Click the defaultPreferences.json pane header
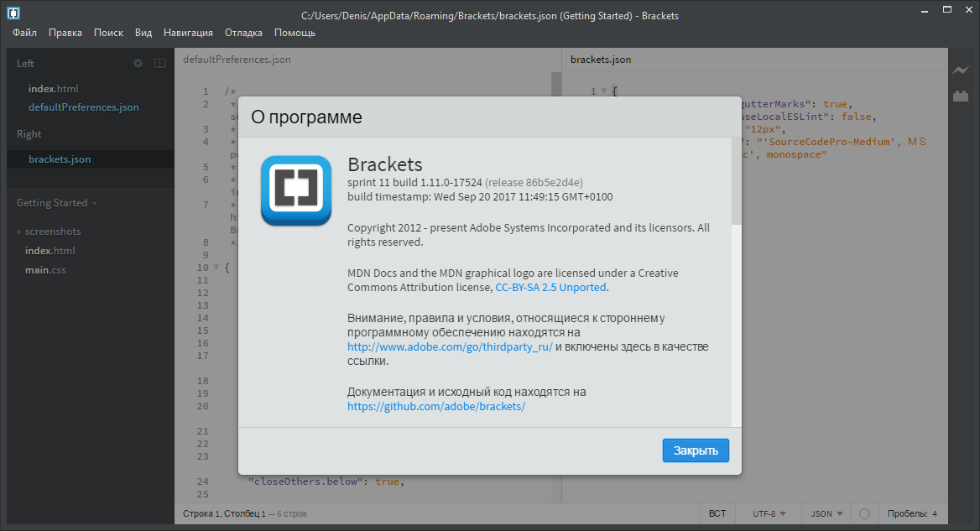This screenshot has height=531, width=980. click(237, 60)
